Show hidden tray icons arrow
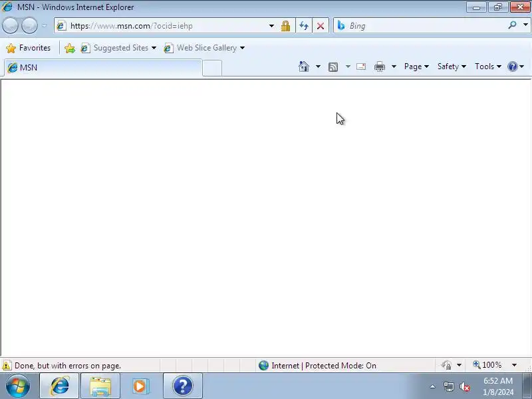Screen dimensions: 532x399 coord(433,386)
